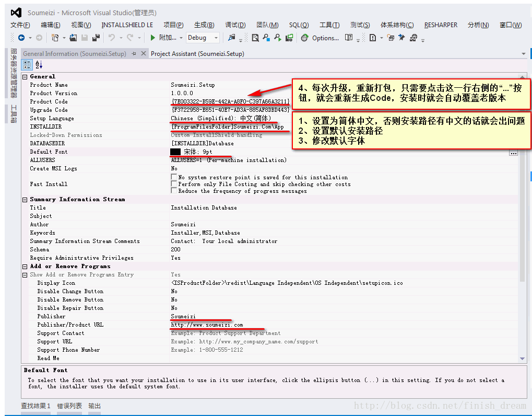Click the Upgrade Code GUID value
Image resolution: width=532 pixels, height=416 pixels.
(231, 110)
